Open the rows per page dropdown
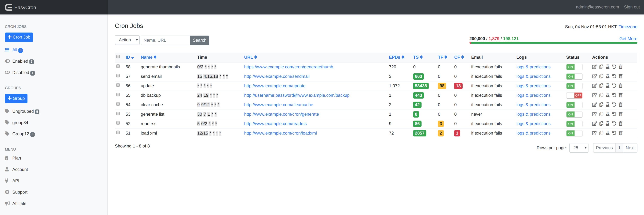The height and width of the screenshot is (215, 644). coord(579,148)
